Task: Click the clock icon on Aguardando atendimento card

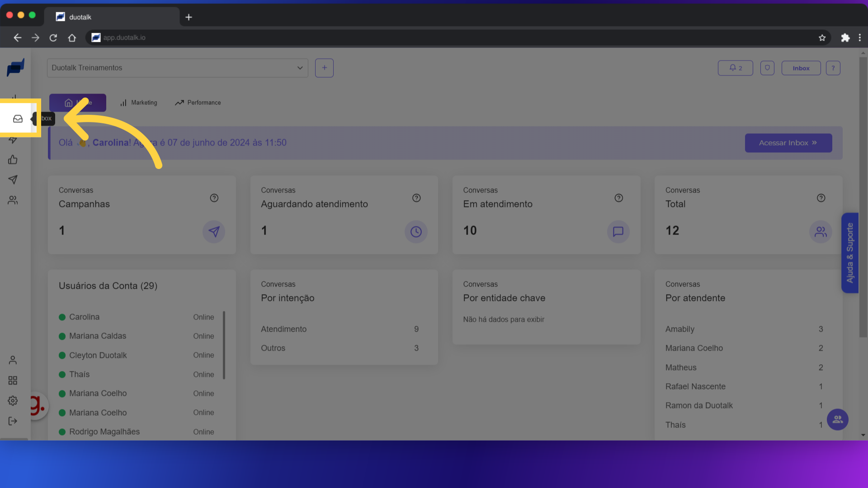Action: coord(416,232)
